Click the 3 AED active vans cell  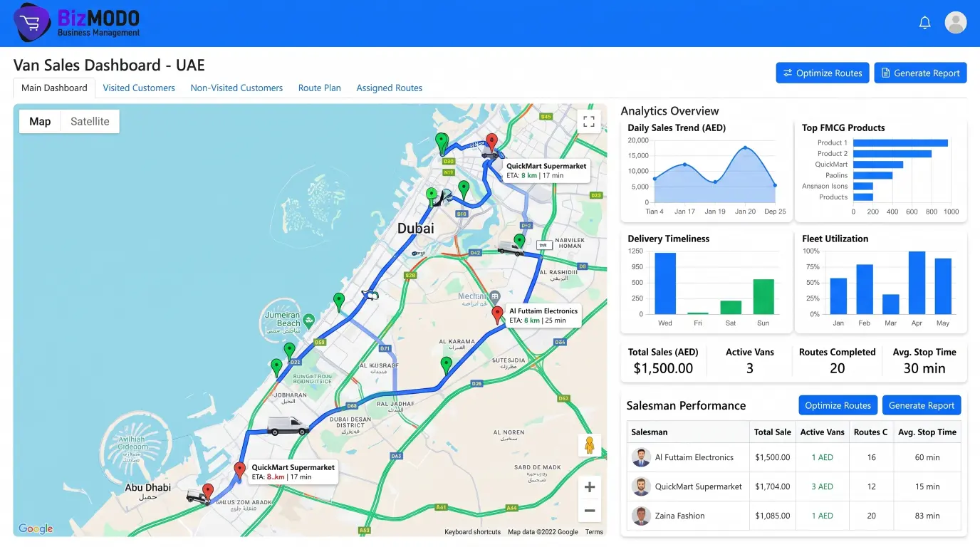pos(822,486)
